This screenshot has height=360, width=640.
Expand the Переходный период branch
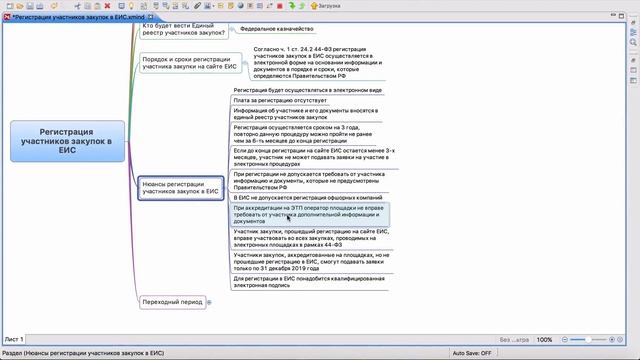[209, 302]
